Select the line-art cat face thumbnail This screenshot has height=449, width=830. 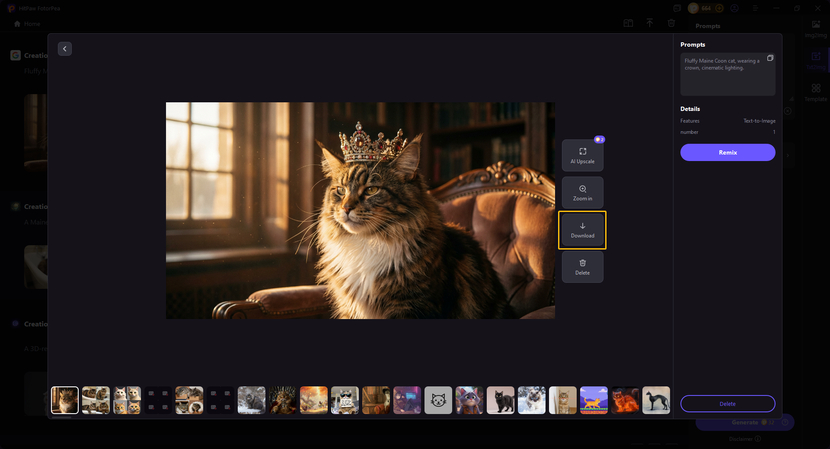pyautogui.click(x=438, y=400)
